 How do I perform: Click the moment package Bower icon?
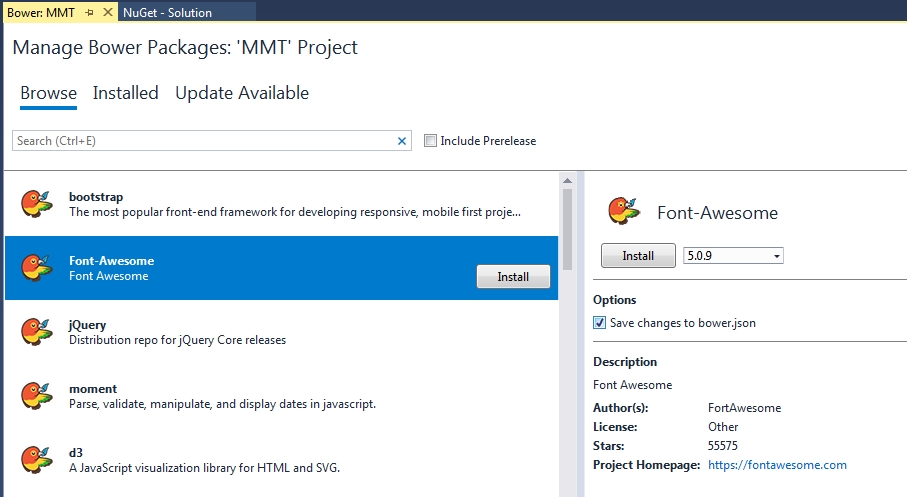(x=36, y=395)
